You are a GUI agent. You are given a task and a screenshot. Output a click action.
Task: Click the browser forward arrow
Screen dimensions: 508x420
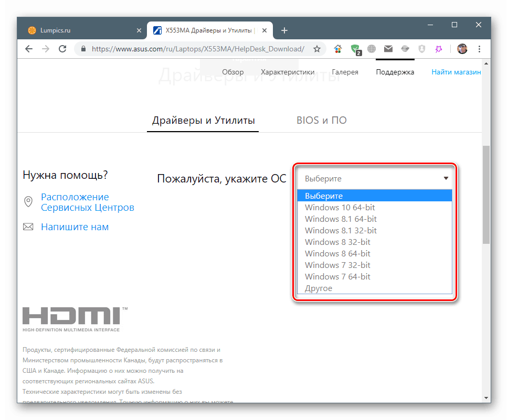(46, 49)
